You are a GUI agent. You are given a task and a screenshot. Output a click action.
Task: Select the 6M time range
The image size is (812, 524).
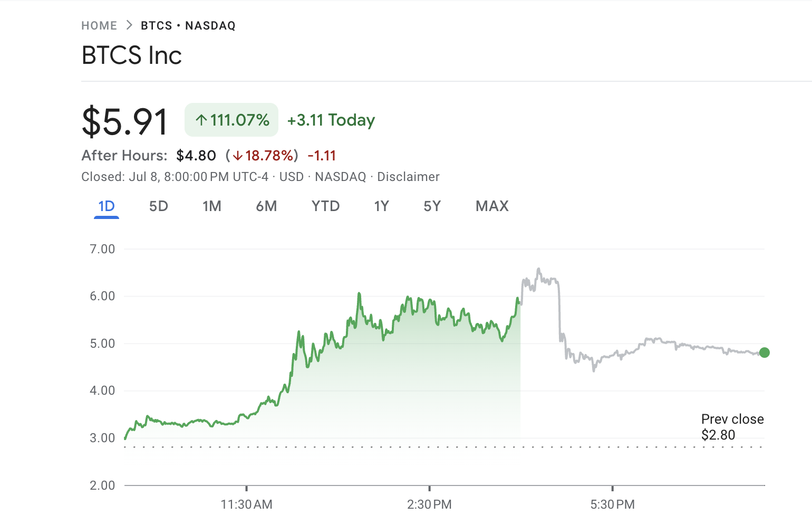point(267,206)
